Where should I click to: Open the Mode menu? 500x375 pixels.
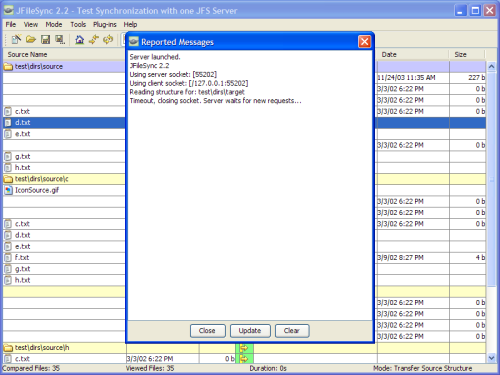(54, 24)
